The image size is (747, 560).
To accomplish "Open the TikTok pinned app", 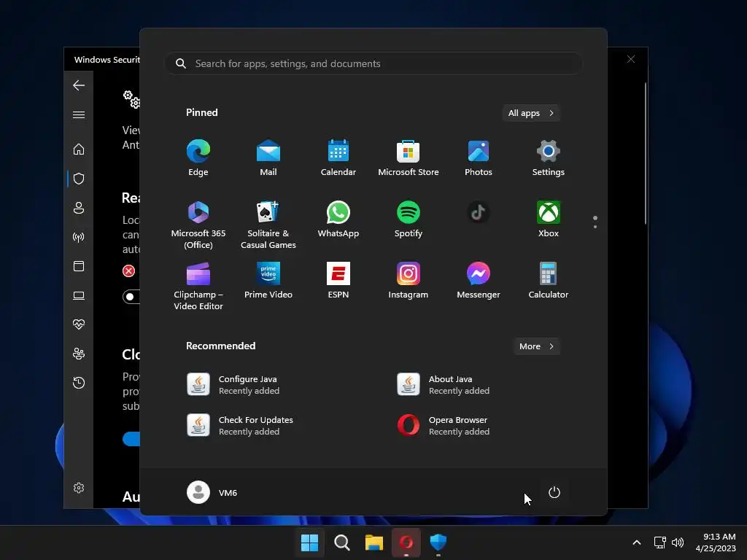I will click(x=479, y=213).
